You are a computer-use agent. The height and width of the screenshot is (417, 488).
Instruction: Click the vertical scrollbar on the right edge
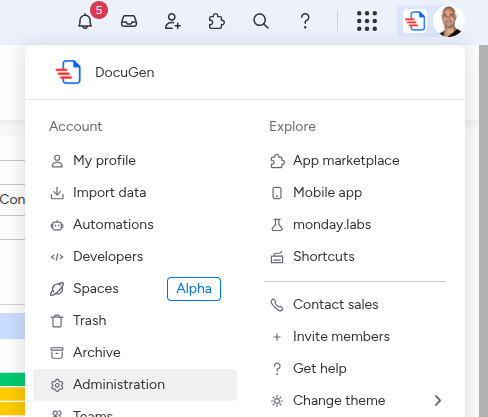pos(483,231)
